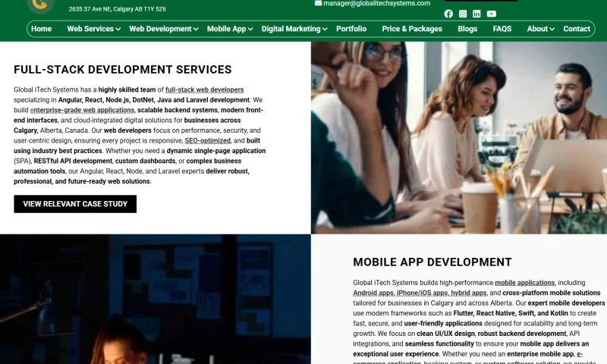Go to the Home page

[x=42, y=29]
